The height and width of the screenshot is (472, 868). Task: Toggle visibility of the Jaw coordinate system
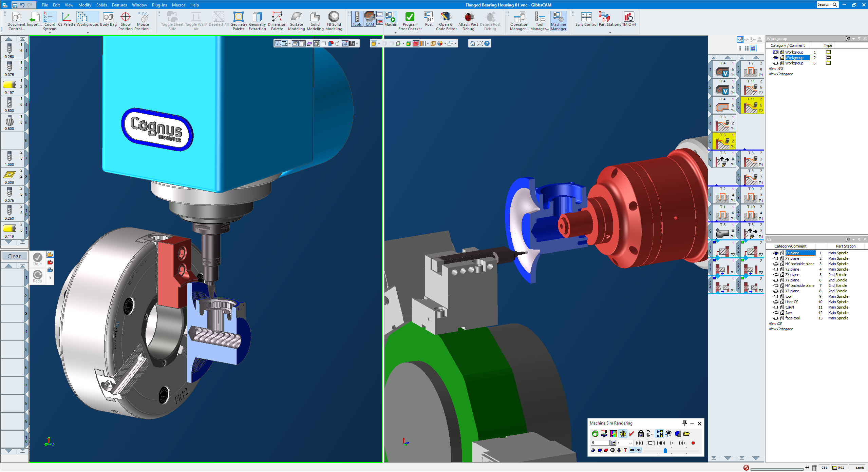(x=776, y=313)
